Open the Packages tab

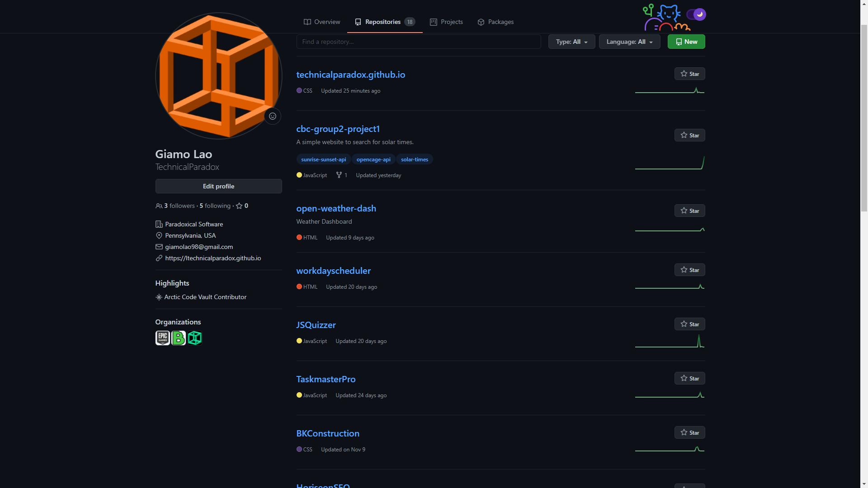click(x=495, y=22)
